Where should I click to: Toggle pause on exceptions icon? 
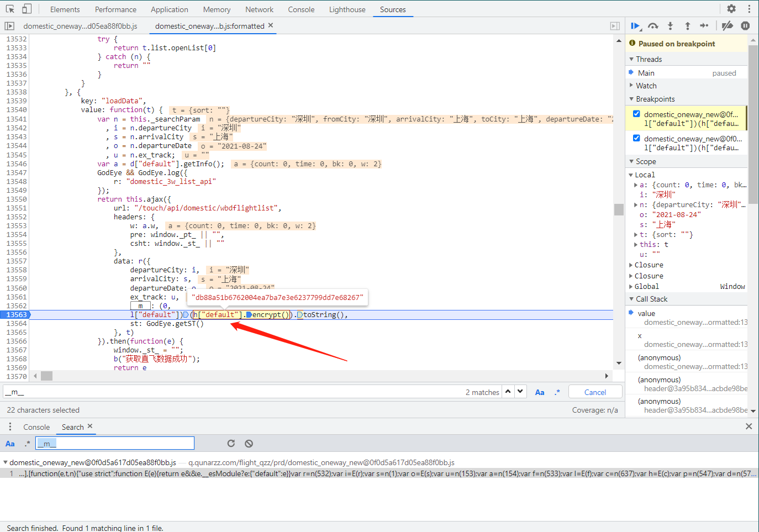click(x=745, y=26)
